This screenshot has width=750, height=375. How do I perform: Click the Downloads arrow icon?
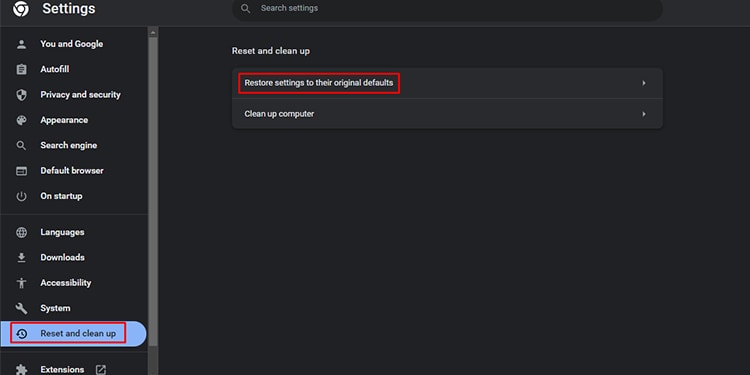(x=21, y=258)
